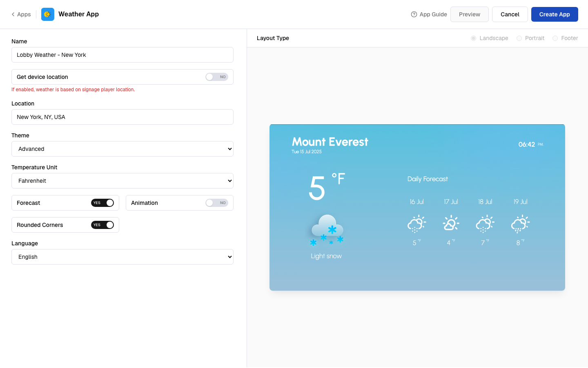588x368 pixels.
Task: Click the Weather App title text
Action: (x=79, y=14)
